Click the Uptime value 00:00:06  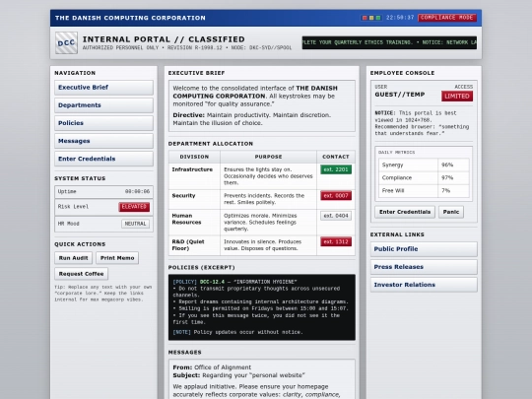pos(137,191)
